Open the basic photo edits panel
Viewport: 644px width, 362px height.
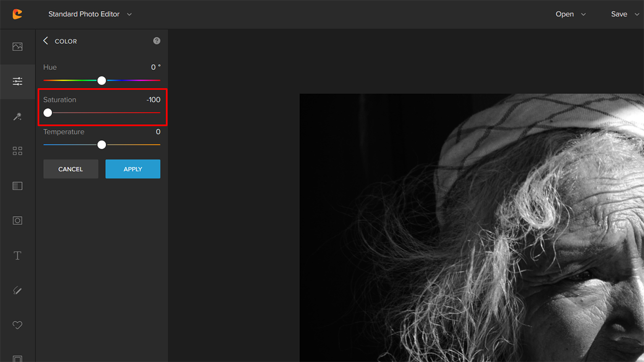[17, 46]
